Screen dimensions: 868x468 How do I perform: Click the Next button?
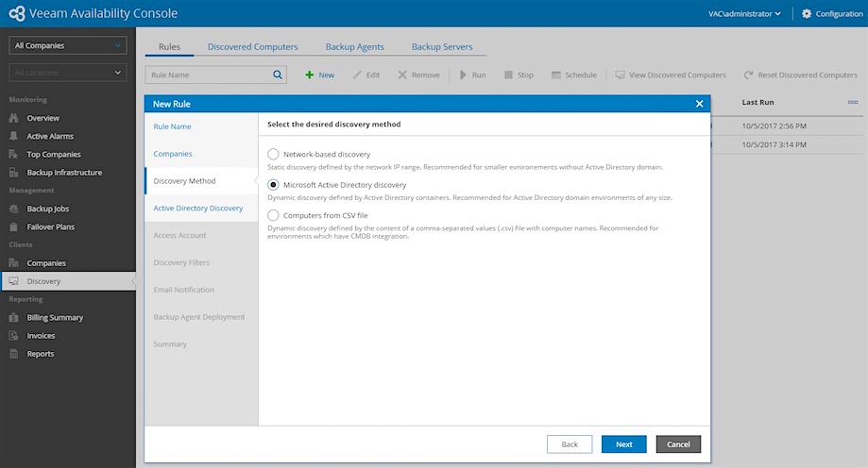pyautogui.click(x=623, y=443)
